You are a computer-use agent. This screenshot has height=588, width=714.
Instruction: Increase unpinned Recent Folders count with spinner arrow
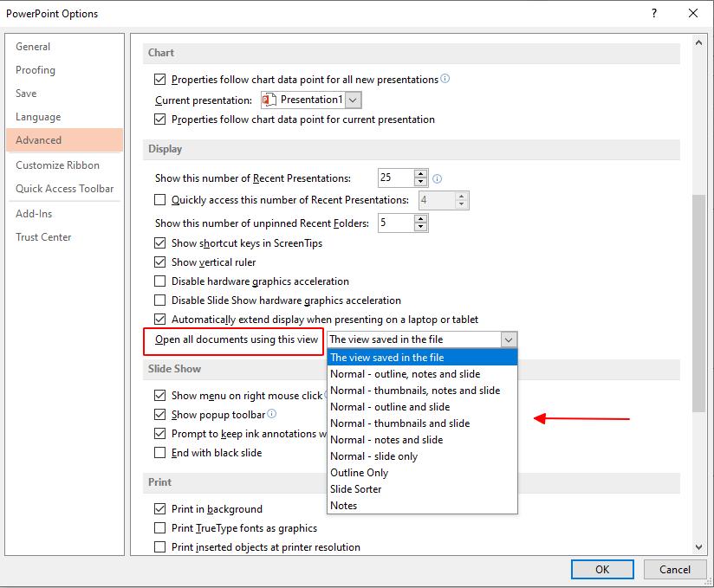pyautogui.click(x=420, y=218)
